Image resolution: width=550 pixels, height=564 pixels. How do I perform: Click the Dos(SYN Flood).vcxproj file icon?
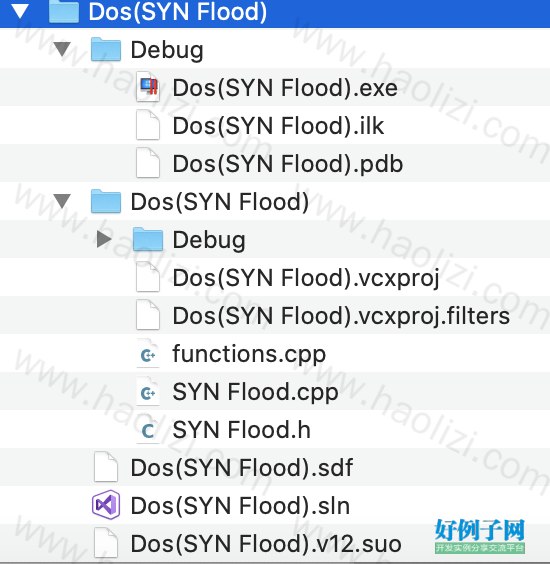coord(148,277)
